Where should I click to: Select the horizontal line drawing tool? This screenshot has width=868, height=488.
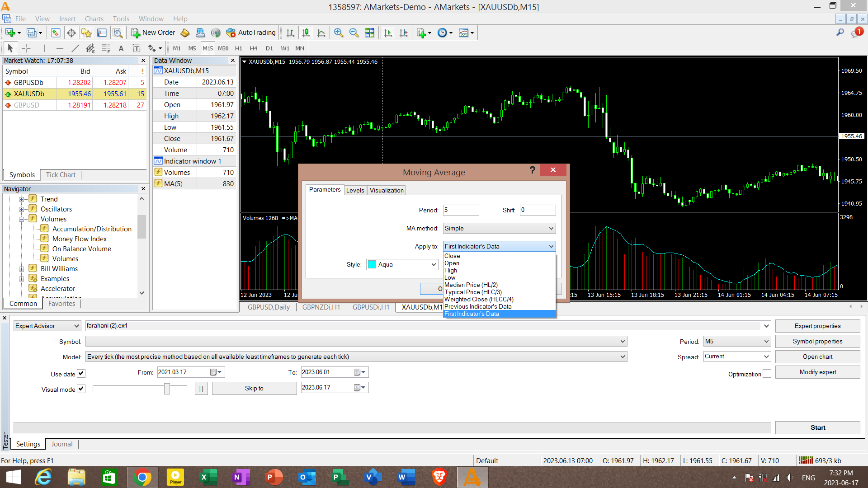coord(60,48)
